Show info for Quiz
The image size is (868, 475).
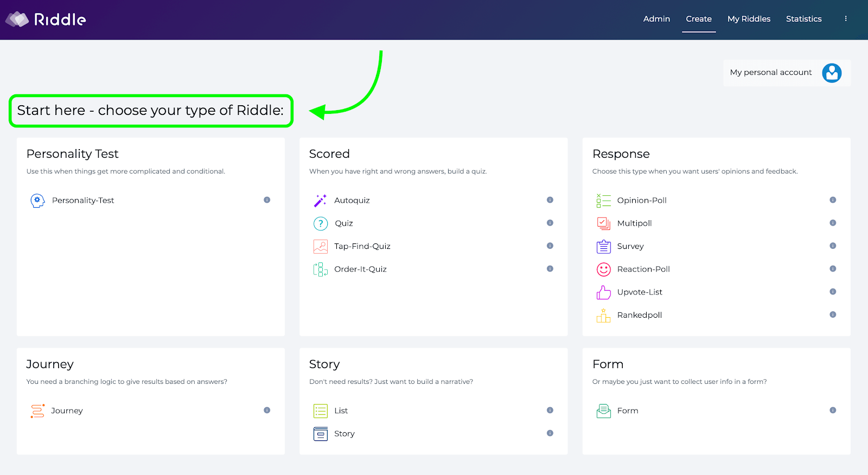point(550,223)
